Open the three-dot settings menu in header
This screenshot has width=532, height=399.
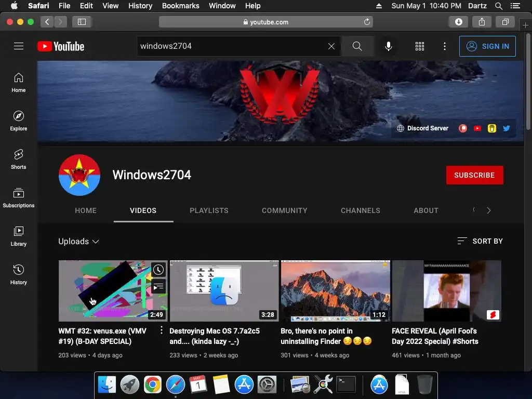coord(445,46)
